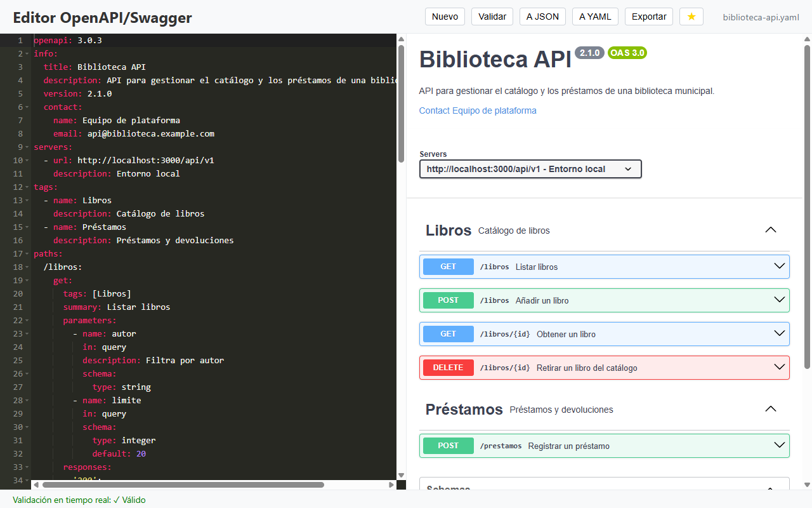Click the editor vertical scrollbar down arrow
812x508 pixels.
pos(401,475)
